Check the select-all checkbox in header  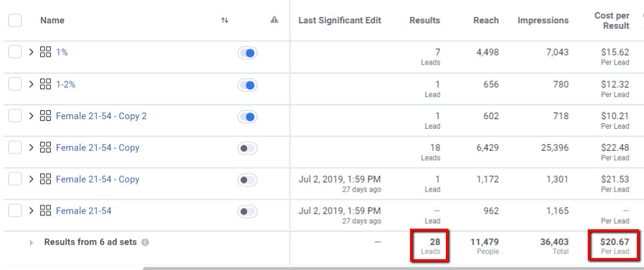coord(16,20)
